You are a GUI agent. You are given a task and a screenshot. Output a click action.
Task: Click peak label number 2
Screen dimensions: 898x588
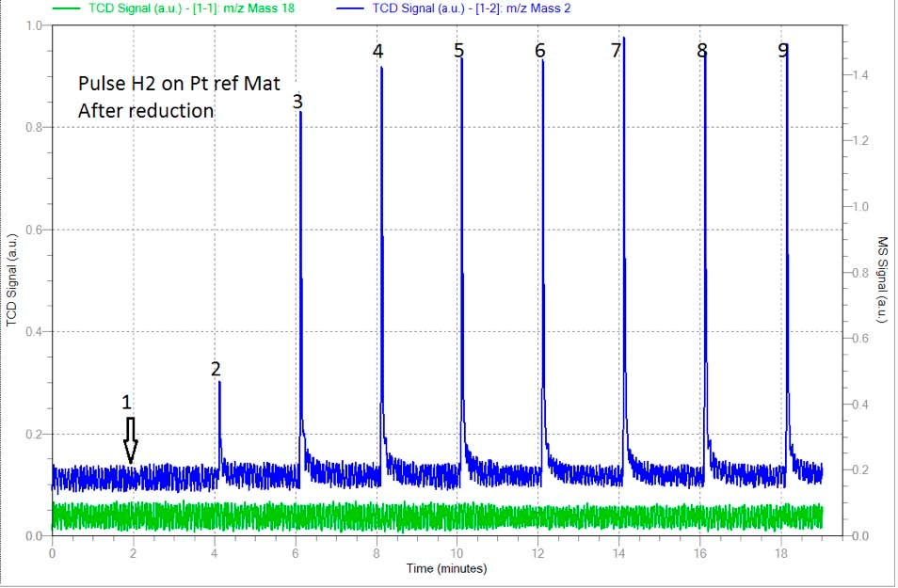[x=216, y=369]
